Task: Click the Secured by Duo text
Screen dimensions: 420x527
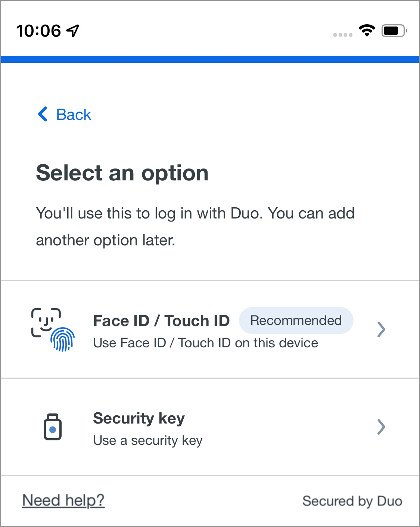Action: click(352, 501)
